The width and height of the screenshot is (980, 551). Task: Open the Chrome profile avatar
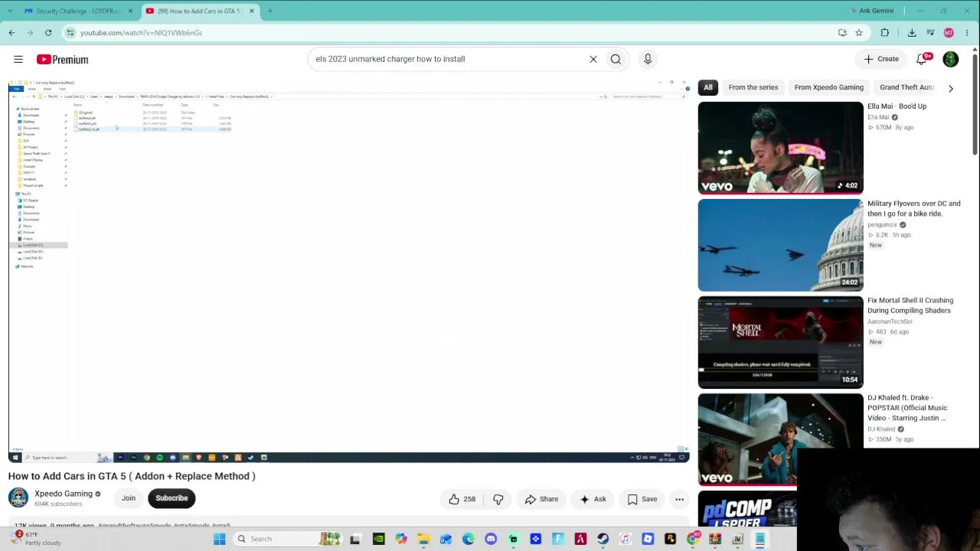(x=949, y=32)
